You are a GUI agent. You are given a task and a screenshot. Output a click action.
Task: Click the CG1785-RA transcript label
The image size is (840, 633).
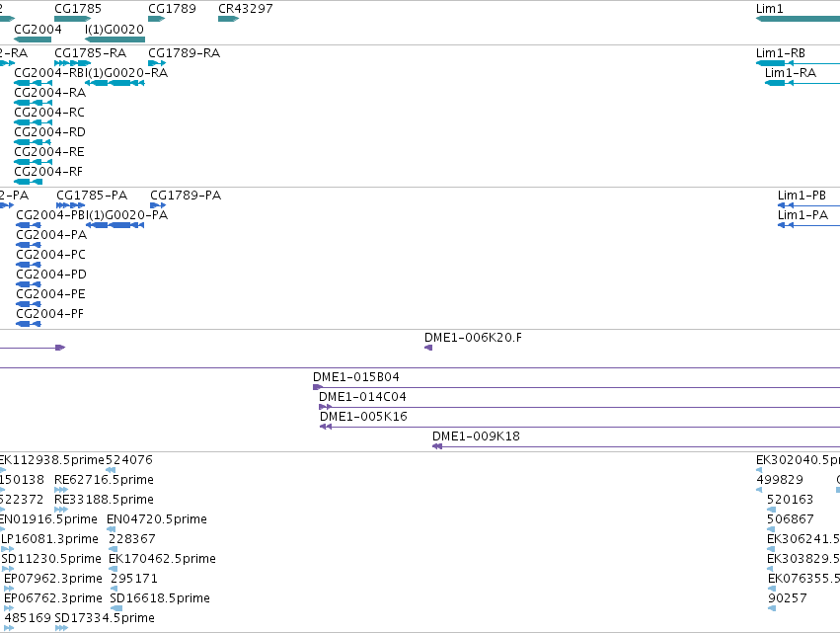[91, 53]
